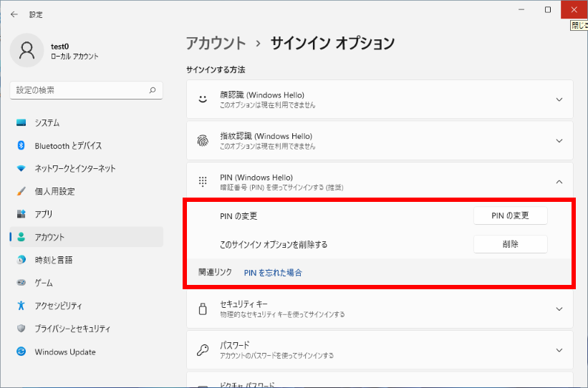
Task: Open System settings via monitor icon
Action: click(x=21, y=123)
